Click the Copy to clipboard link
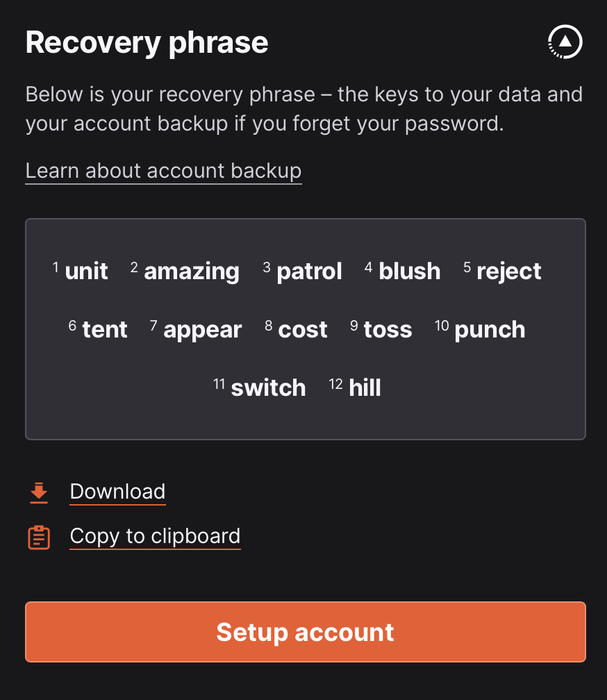 tap(155, 536)
